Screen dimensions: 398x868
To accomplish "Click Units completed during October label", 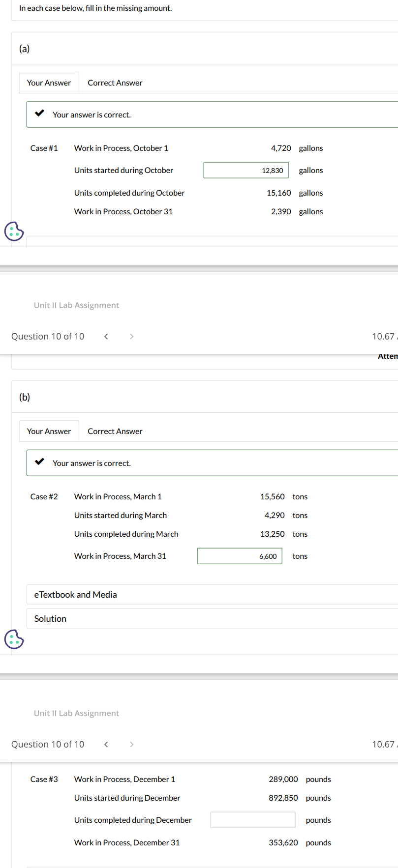I will [129, 193].
